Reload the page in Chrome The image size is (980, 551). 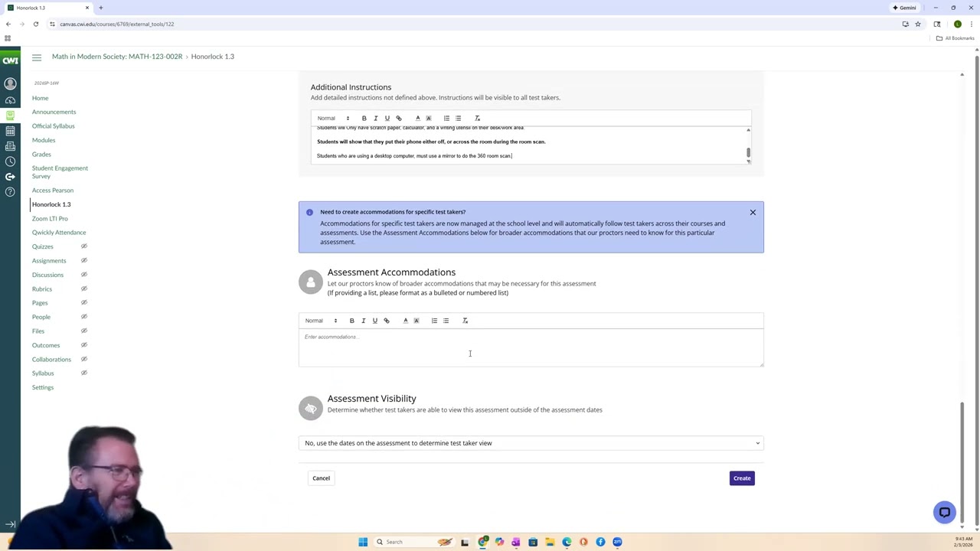pyautogui.click(x=35, y=24)
